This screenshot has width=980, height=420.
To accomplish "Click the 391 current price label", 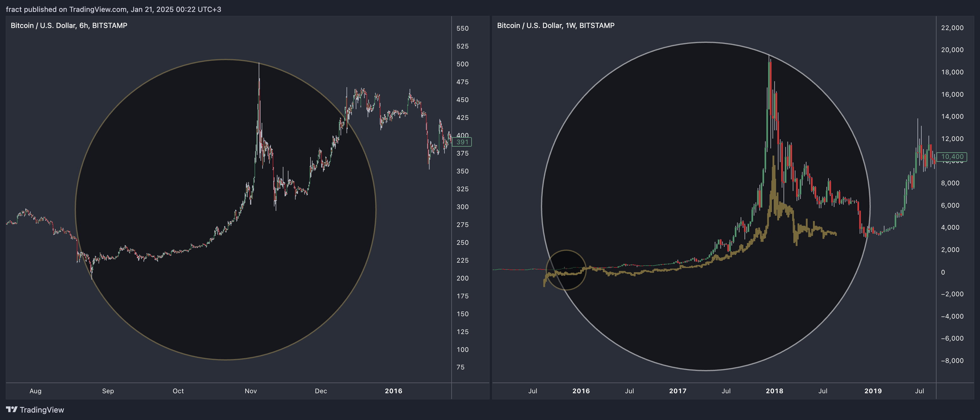I will tap(462, 142).
